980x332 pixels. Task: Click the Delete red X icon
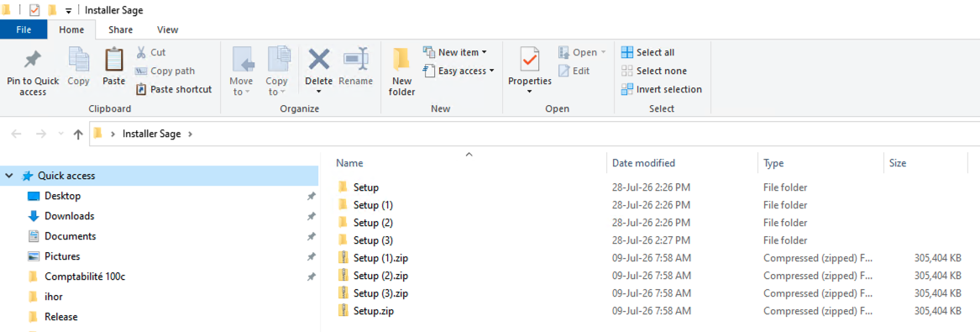click(x=319, y=60)
